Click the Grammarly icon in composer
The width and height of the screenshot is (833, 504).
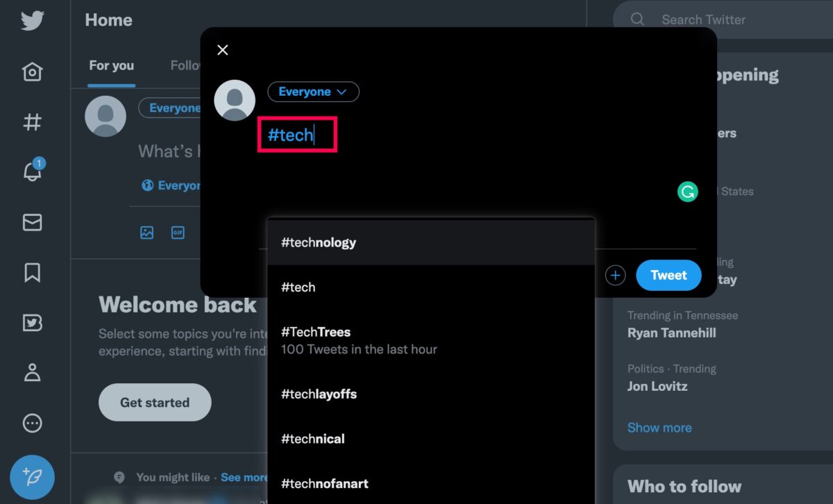pyautogui.click(x=687, y=192)
